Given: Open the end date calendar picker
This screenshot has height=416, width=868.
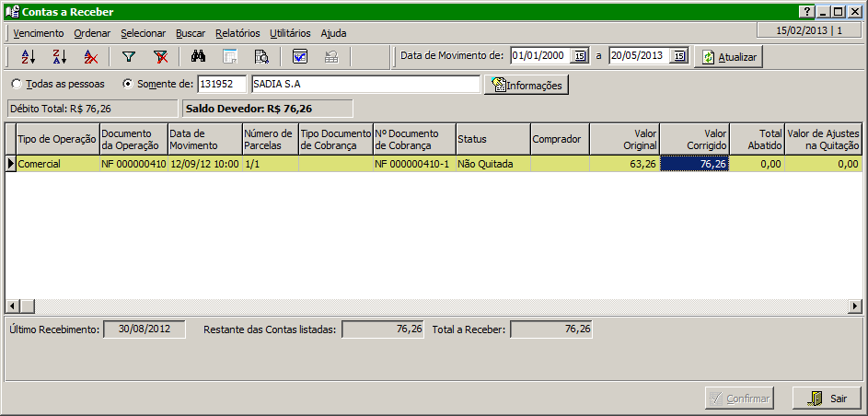Looking at the screenshot, I should pyautogui.click(x=678, y=56).
